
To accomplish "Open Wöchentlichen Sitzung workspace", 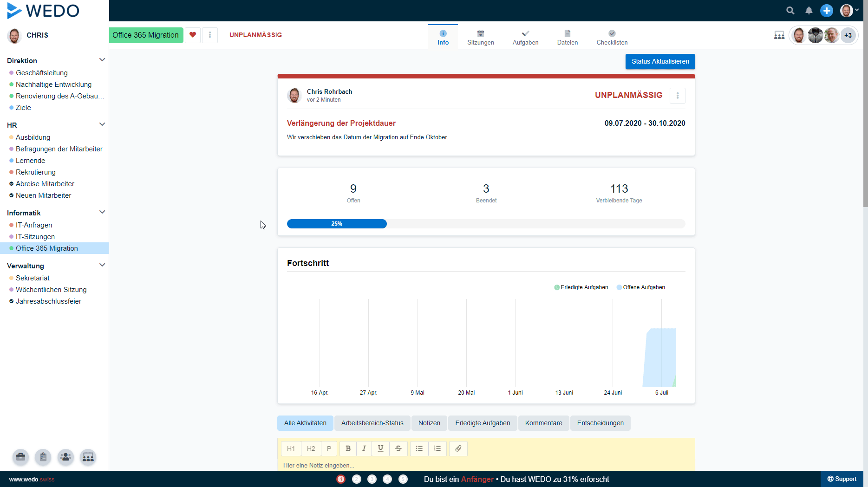I will point(51,290).
